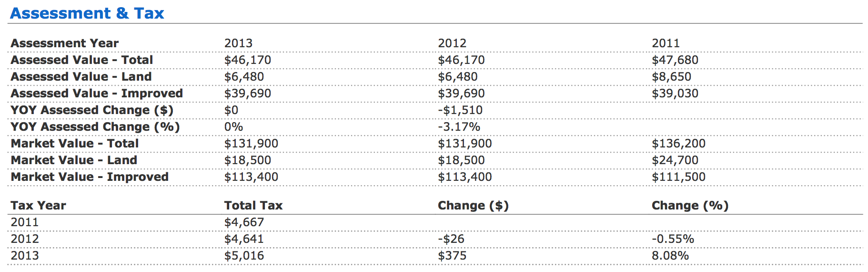Image resolution: width=868 pixels, height=272 pixels.
Task: Click the $8,650 land assessed value
Action: pyautogui.click(x=671, y=76)
